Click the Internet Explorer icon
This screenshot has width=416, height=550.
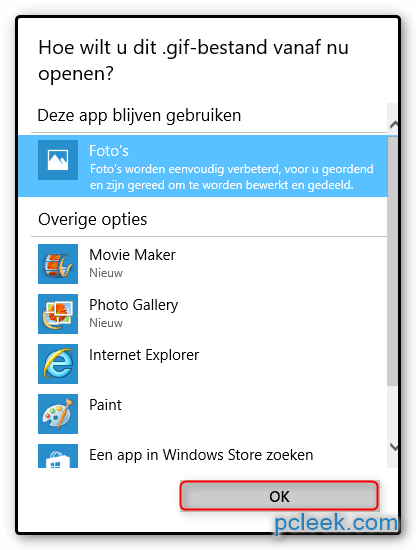[58, 364]
